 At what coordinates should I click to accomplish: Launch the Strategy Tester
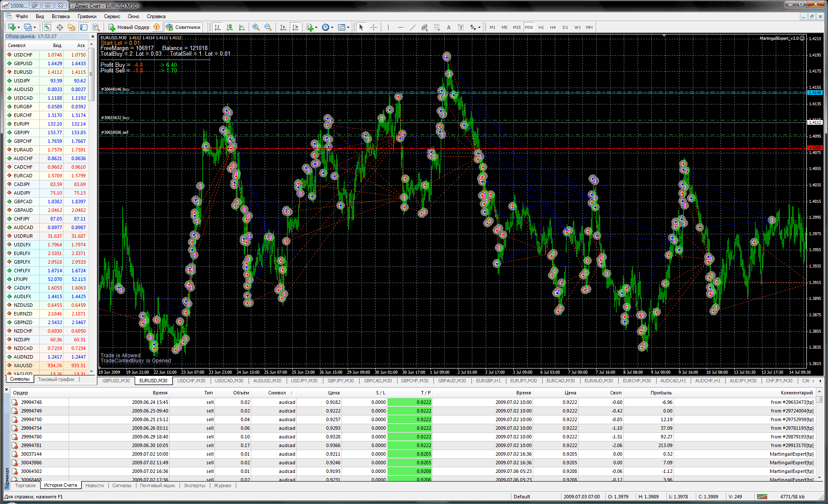[96, 27]
